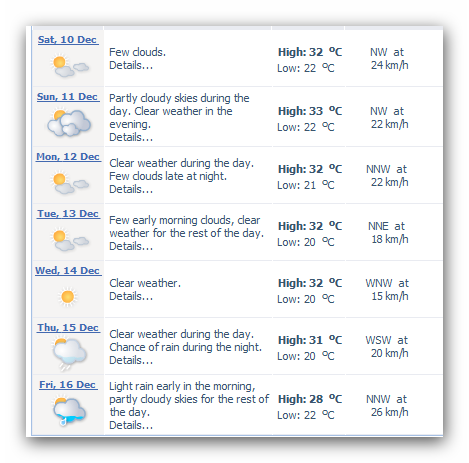This screenshot has width=469, height=463.
Task: Open the Sat, 10 Dec date link
Action: 68,39
